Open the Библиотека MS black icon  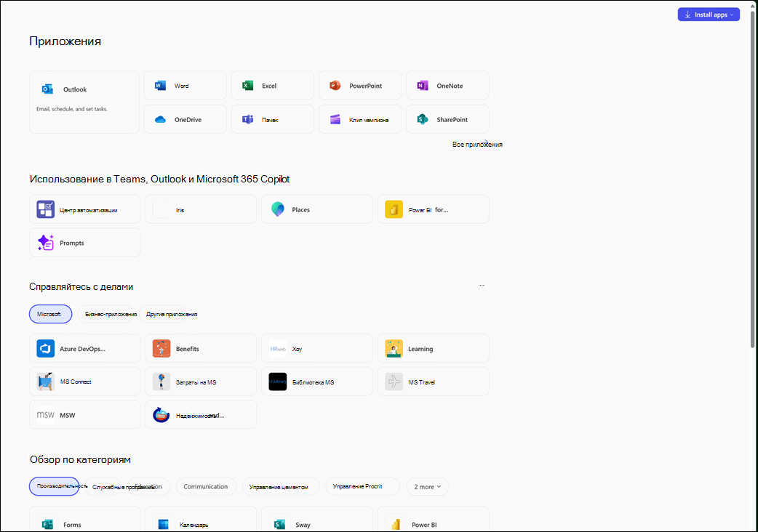pyautogui.click(x=277, y=382)
